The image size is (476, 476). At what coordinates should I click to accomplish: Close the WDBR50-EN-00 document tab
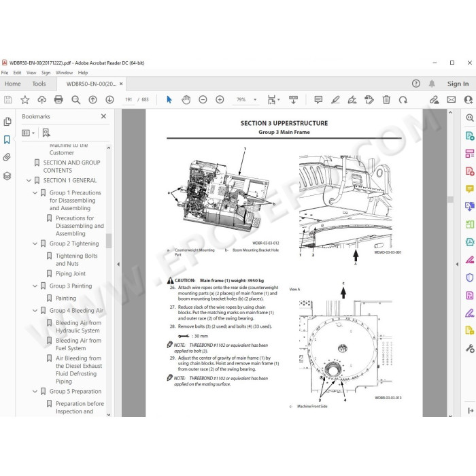click(x=121, y=84)
